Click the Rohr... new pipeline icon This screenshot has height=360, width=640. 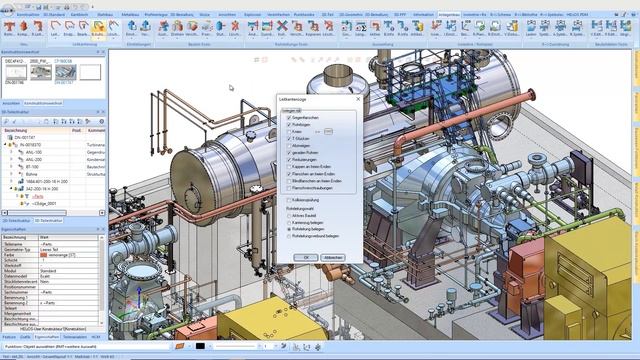tap(9, 27)
